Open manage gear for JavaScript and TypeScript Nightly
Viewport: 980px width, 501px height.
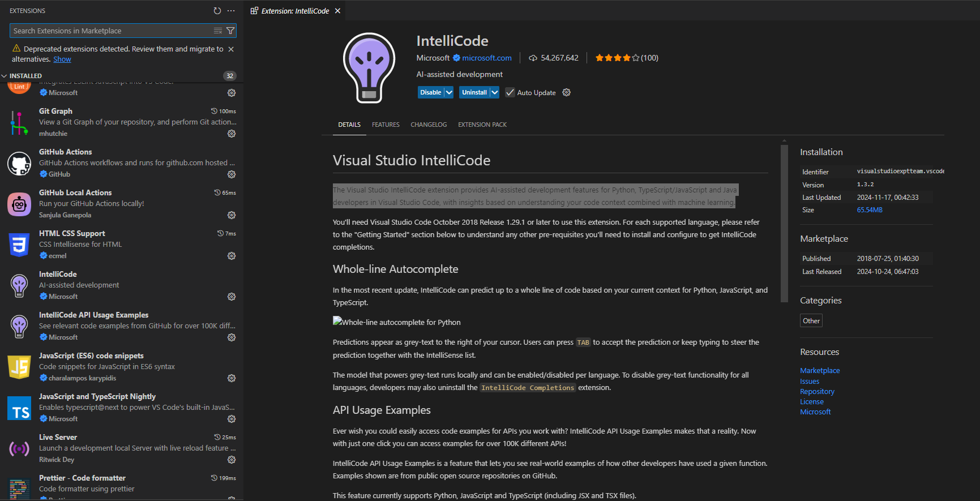(x=232, y=419)
